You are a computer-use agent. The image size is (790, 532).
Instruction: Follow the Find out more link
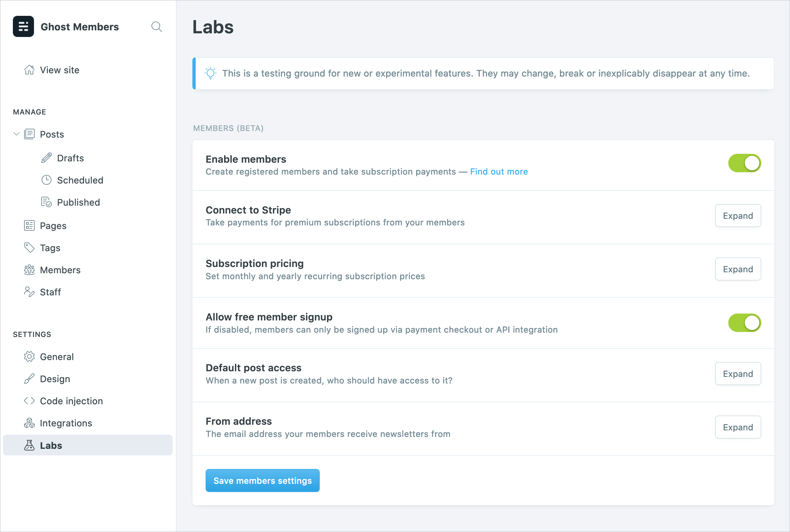[499, 172]
